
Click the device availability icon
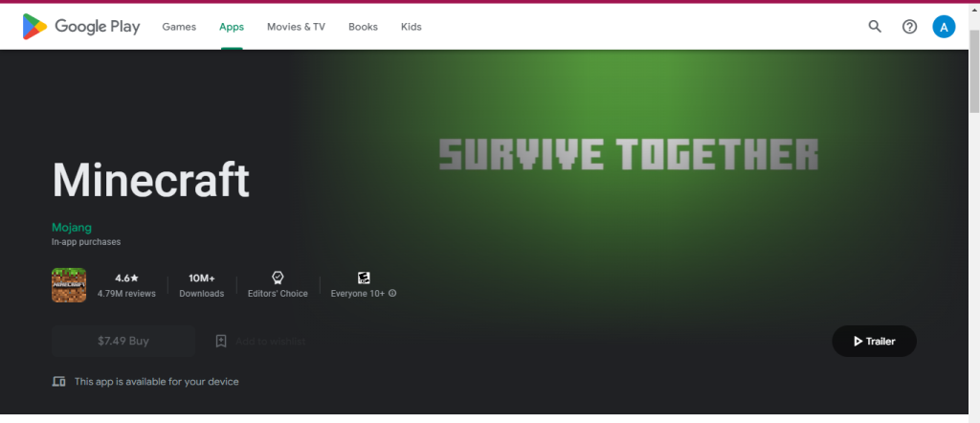(x=58, y=381)
